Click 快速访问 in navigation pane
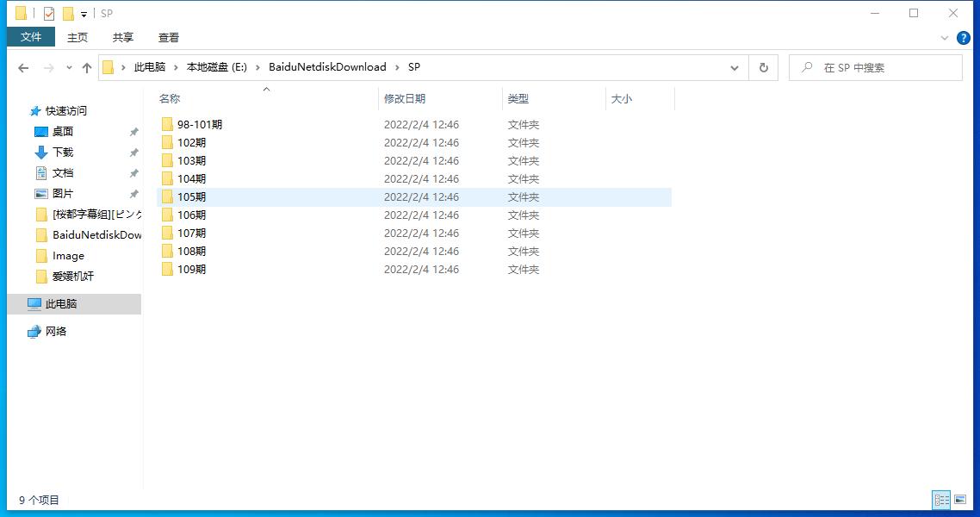The width and height of the screenshot is (980, 517). (66, 110)
